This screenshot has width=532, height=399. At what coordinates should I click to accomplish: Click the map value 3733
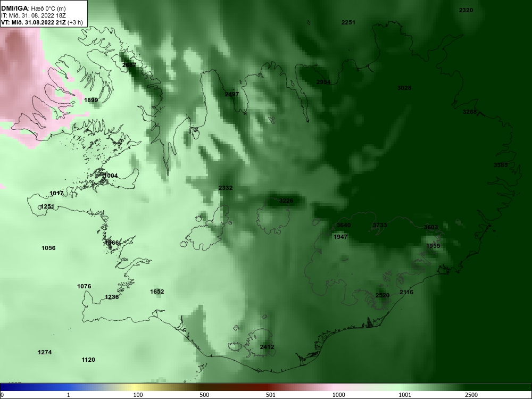click(x=380, y=225)
